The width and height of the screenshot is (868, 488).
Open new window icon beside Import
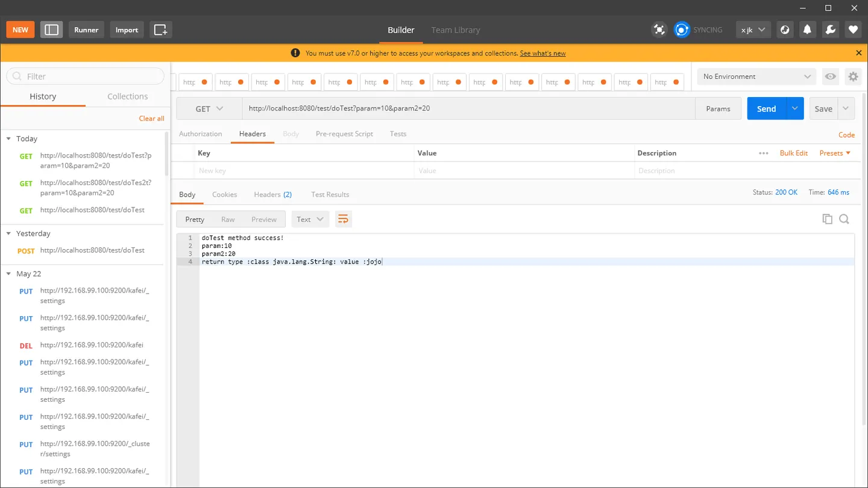160,30
